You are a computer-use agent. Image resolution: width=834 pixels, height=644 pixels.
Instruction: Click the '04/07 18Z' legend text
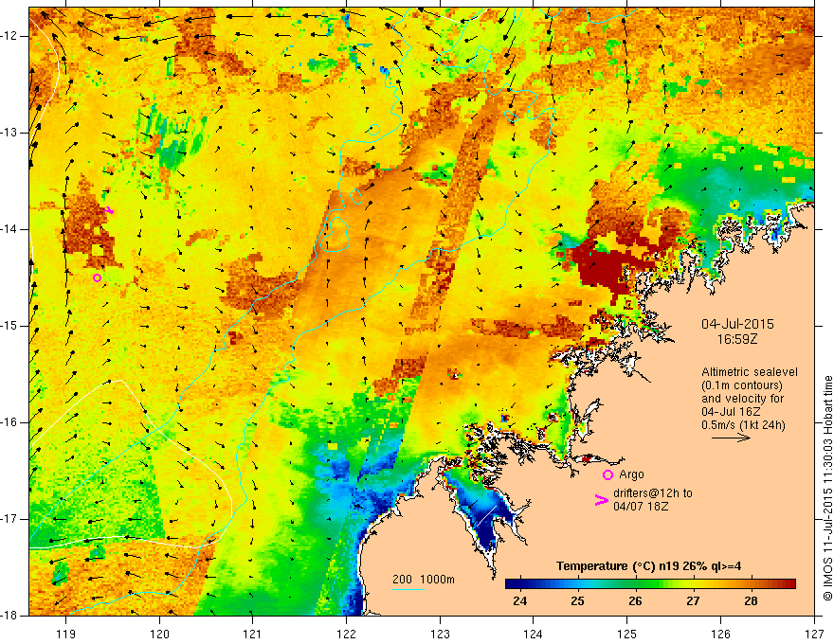[x=641, y=506]
